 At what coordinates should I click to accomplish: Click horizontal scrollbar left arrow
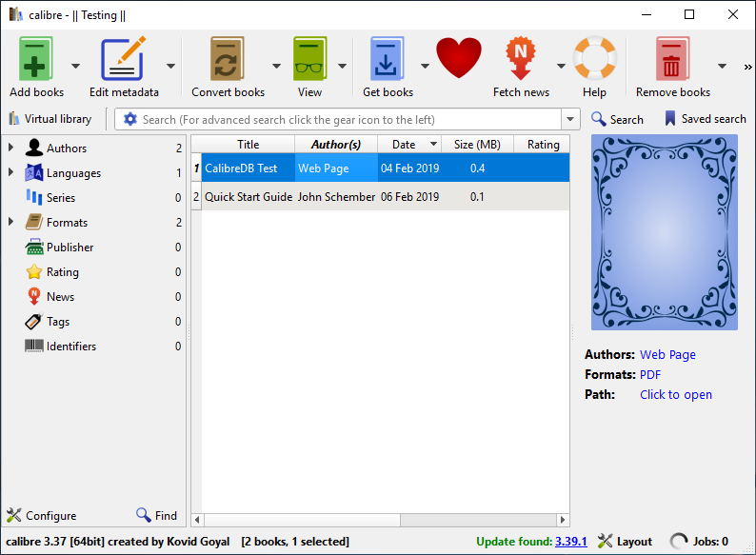[x=197, y=520]
